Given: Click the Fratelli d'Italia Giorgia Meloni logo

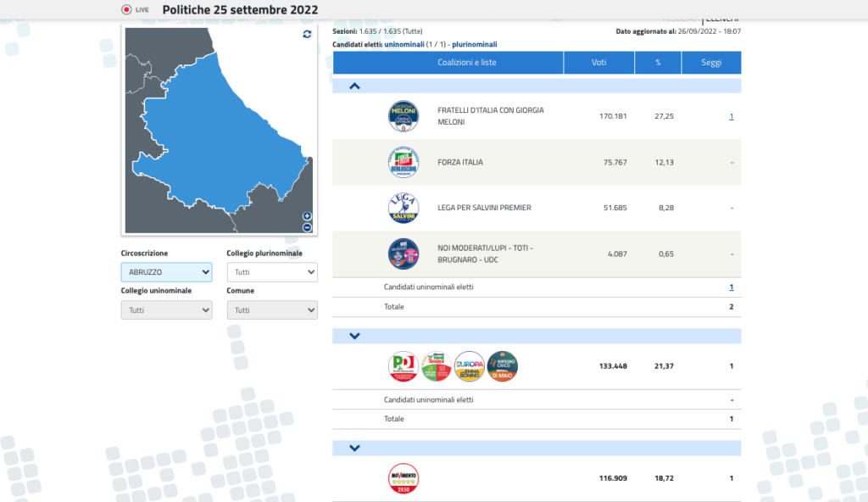Looking at the screenshot, I should pyautogui.click(x=403, y=116).
